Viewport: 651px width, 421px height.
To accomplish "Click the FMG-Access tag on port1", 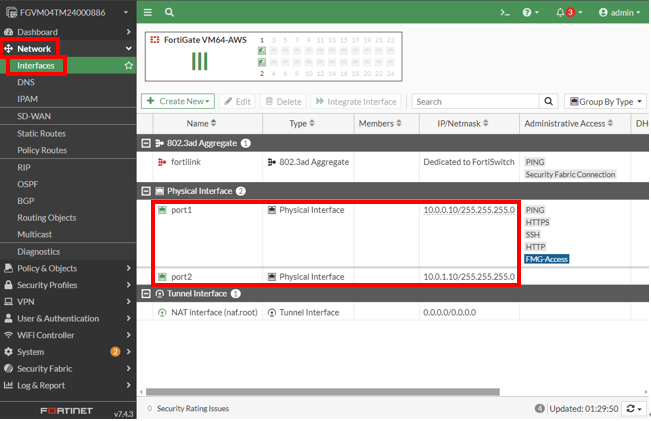I will coord(546,259).
